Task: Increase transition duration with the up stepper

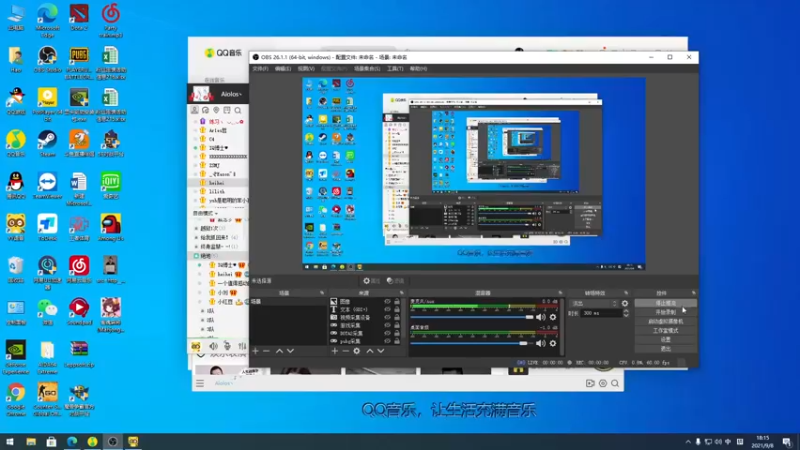Action: tap(626, 311)
